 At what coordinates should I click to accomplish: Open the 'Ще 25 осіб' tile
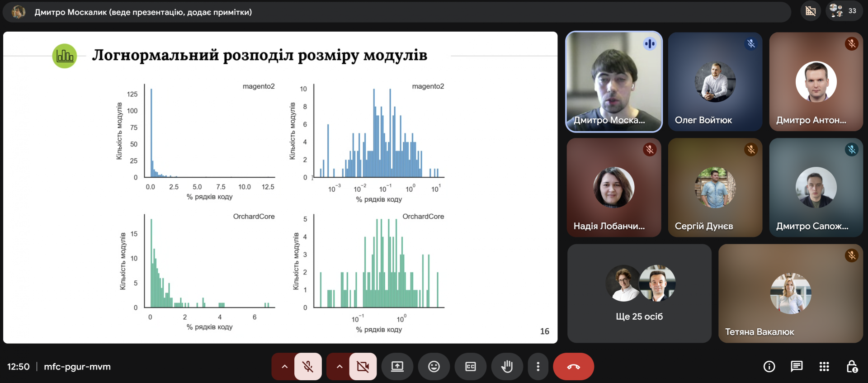pos(639,293)
